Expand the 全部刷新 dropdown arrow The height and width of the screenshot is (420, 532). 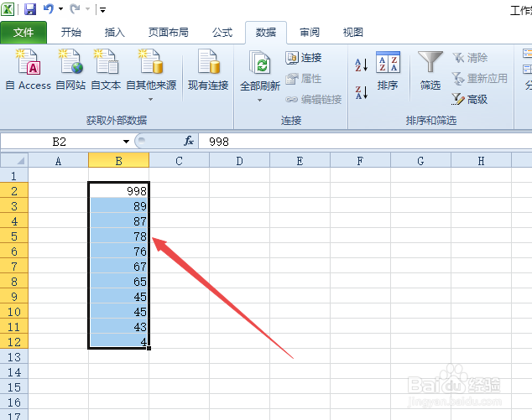coord(259,101)
